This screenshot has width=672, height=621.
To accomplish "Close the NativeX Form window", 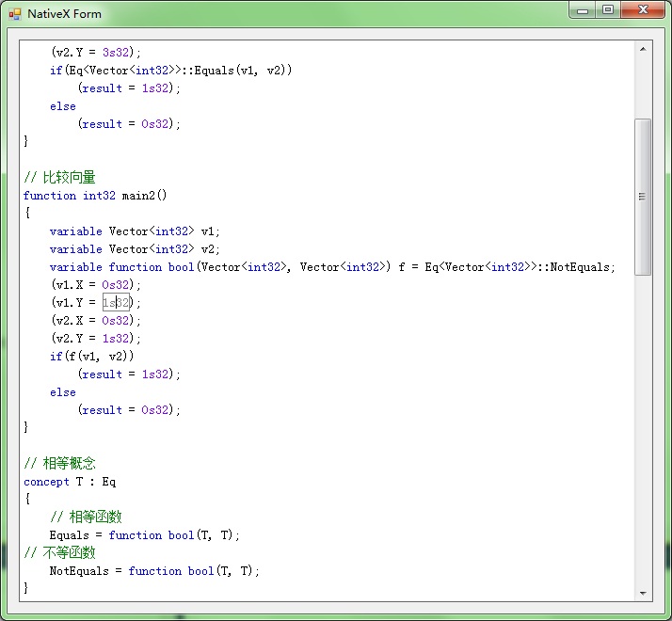I will [x=643, y=10].
